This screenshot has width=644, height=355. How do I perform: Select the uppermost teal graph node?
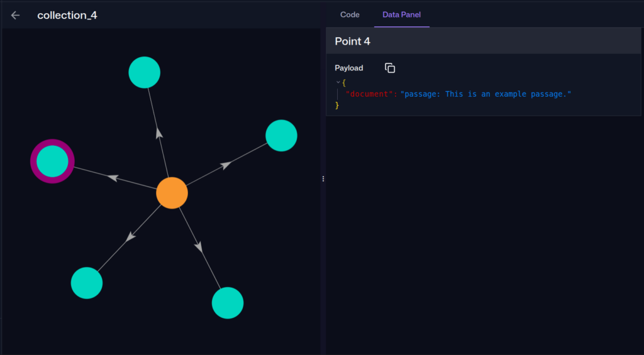coord(145,72)
